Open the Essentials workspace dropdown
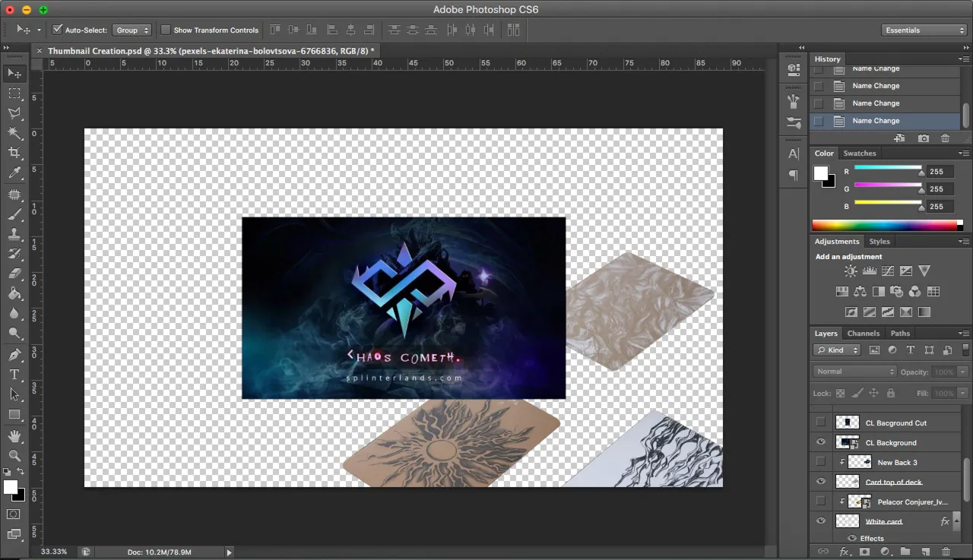 924,30
